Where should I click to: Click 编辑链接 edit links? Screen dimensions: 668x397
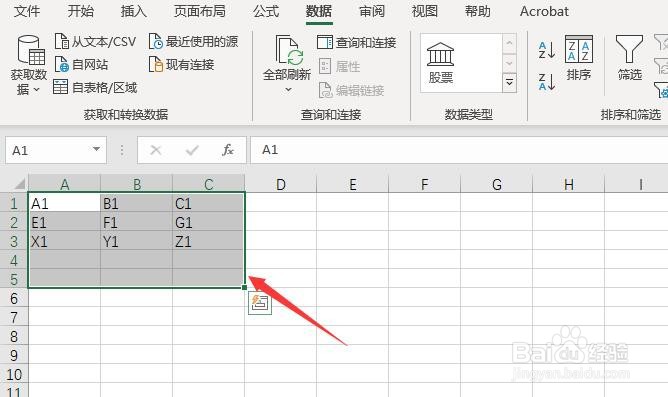tap(351, 90)
